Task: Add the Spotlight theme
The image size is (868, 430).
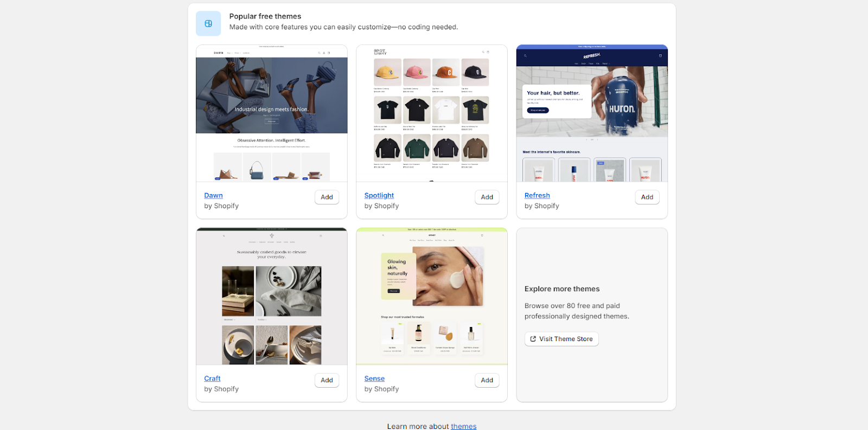Action: point(487,197)
